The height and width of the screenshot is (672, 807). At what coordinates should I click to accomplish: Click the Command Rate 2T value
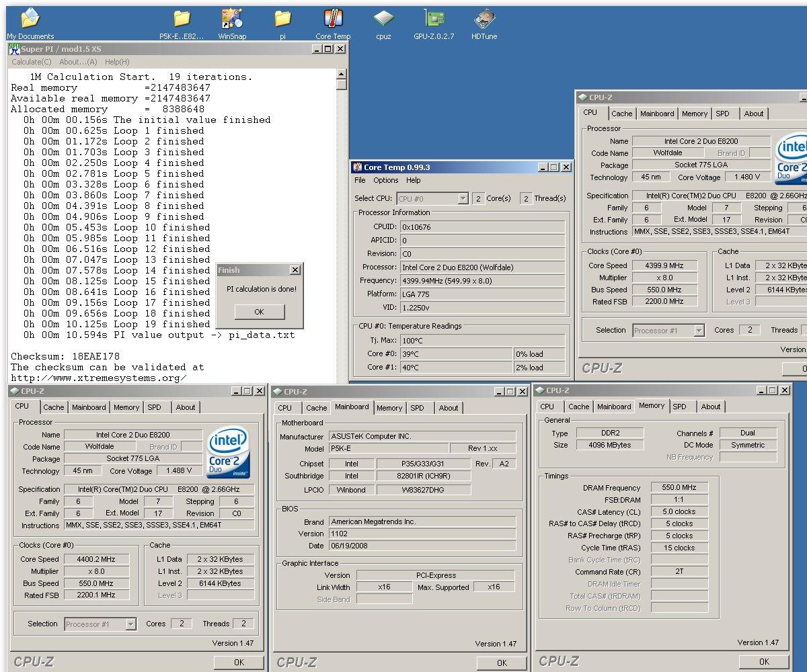[679, 572]
